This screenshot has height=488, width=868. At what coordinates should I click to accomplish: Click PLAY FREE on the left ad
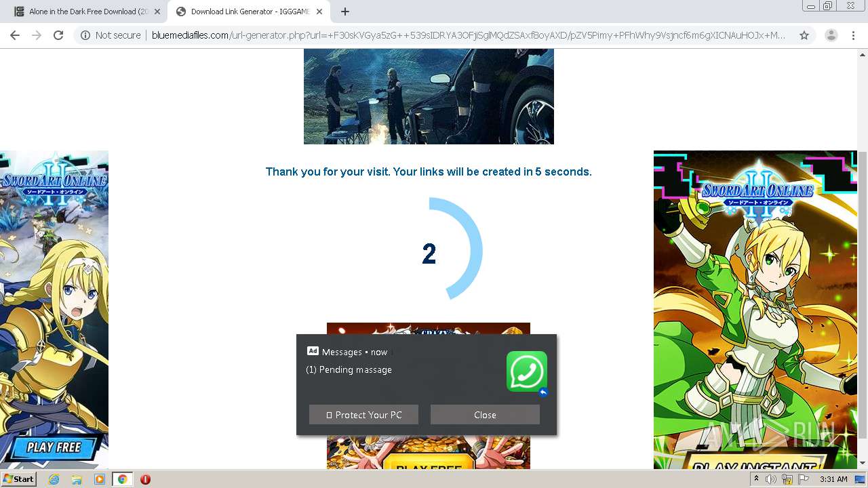click(54, 447)
